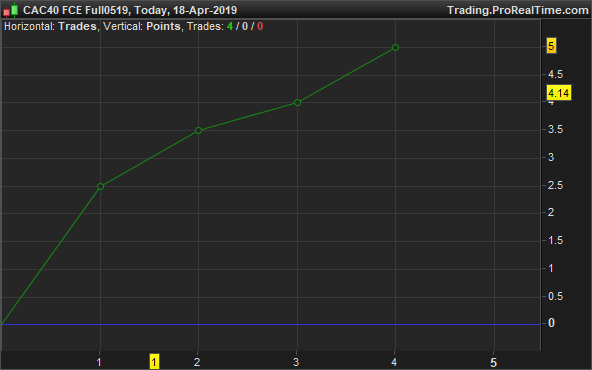Screen dimensions: 592x370
Task: Open the Trading.ProRealTime.com link
Action: tap(518, 10)
